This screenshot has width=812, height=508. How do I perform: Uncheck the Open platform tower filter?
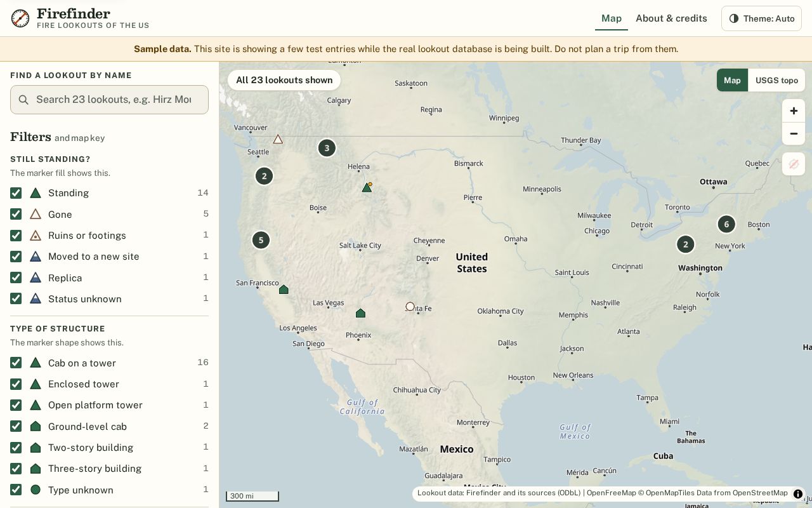coord(16,405)
